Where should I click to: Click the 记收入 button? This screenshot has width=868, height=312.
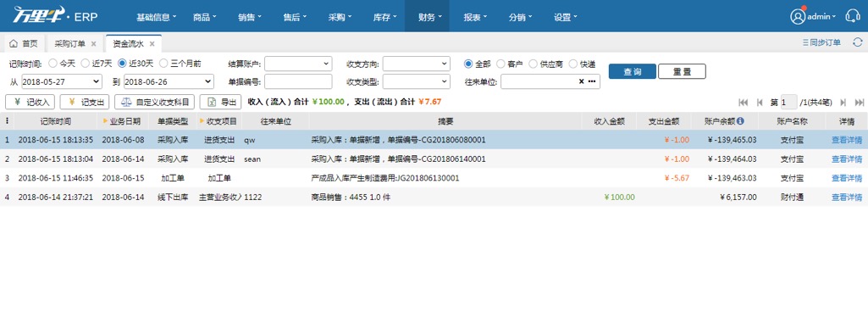(30, 102)
